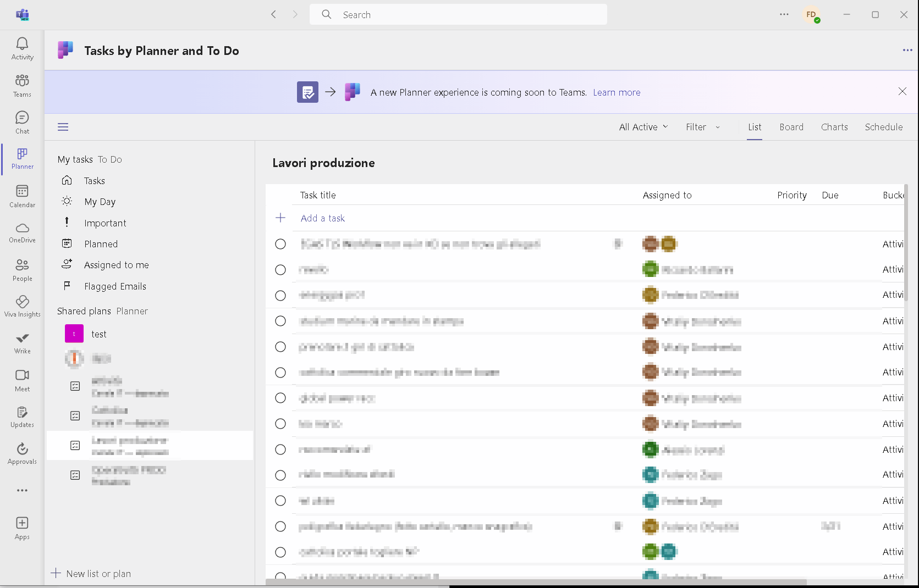Viewport: 919px width, 588px height.
Task: Collapse the task list hamburger menu
Action: click(63, 127)
